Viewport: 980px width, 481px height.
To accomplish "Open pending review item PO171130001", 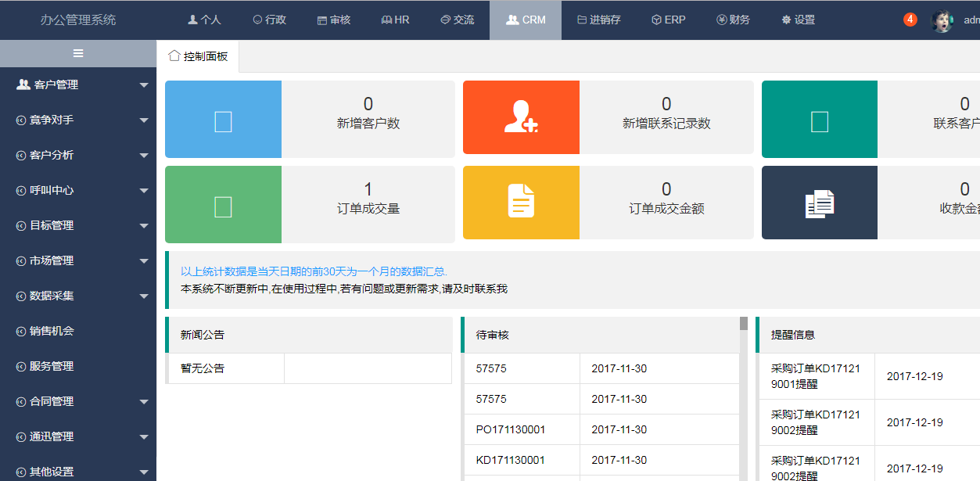I will (511, 429).
